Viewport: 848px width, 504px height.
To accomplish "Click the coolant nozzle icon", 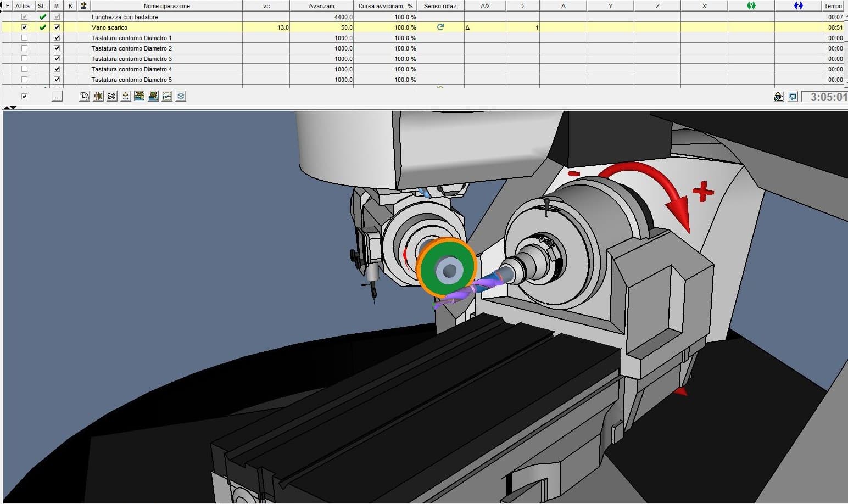I will 111,96.
